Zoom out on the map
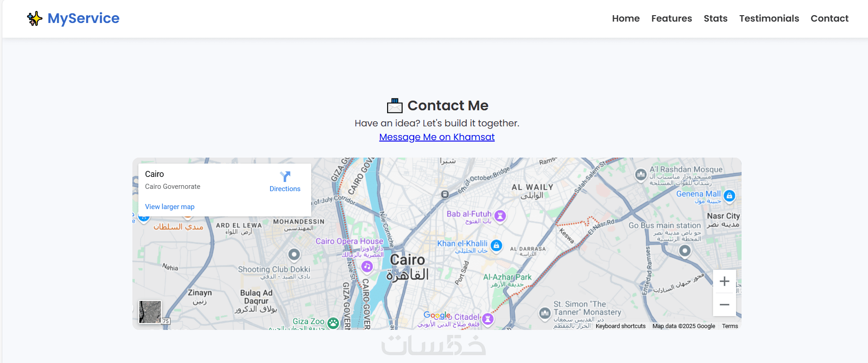This screenshot has height=363, width=868. 724,305
